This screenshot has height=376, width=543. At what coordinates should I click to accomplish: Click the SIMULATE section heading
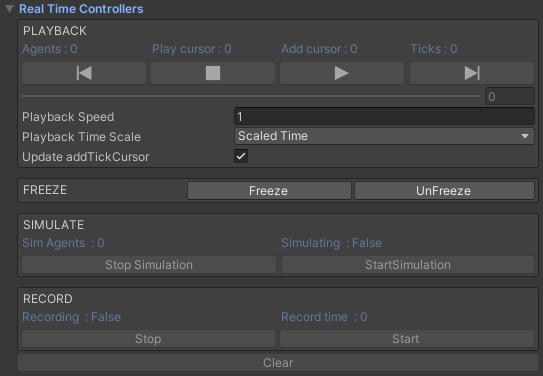pyautogui.click(x=53, y=225)
